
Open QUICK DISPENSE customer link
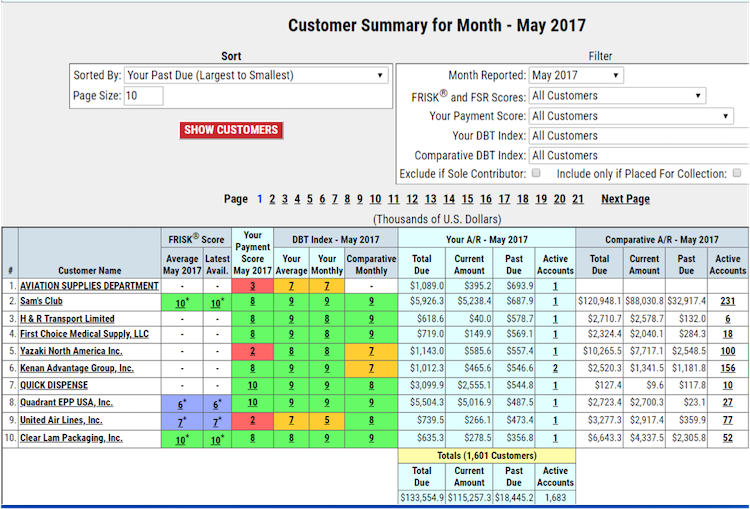(x=54, y=386)
